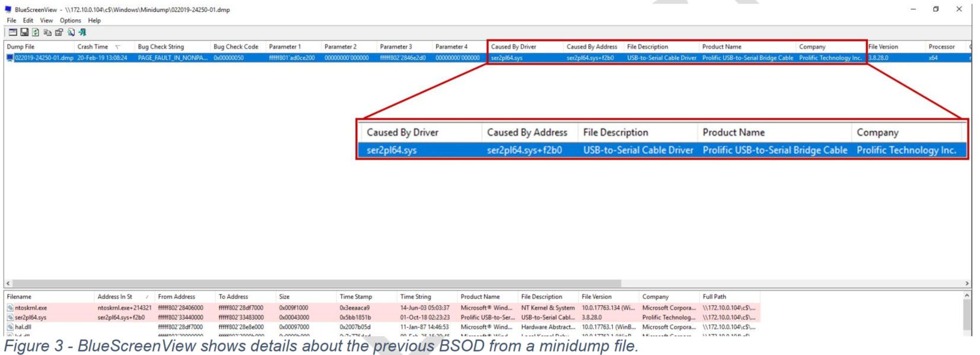The height and width of the screenshot is (355, 980).
Task: Open Advanced Options from the toolbar
Action: (x=12, y=32)
